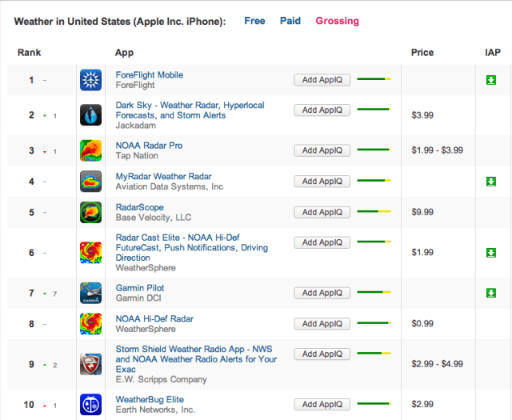This screenshot has height=420, width=512.
Task: Click the Dark Sky app icon
Action: 90,115
